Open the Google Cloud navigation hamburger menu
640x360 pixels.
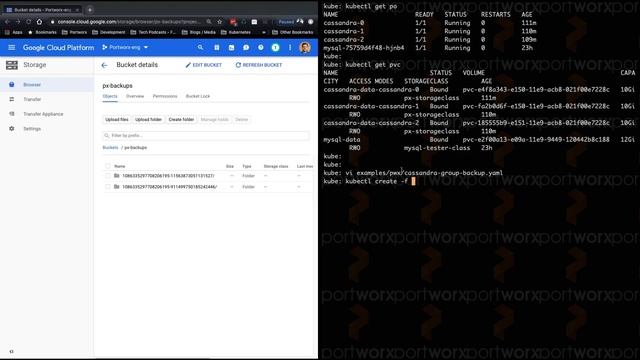(x=11, y=47)
